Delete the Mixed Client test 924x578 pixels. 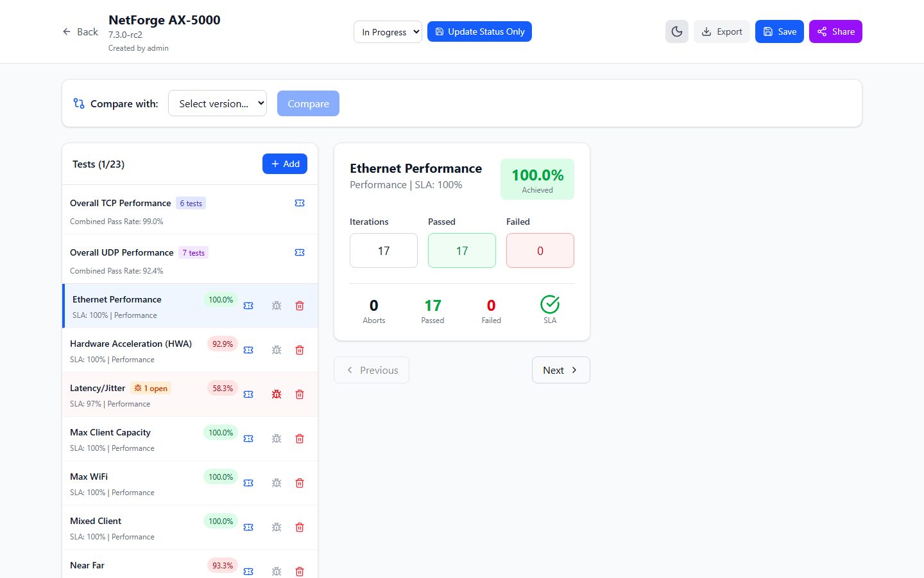pyautogui.click(x=300, y=527)
